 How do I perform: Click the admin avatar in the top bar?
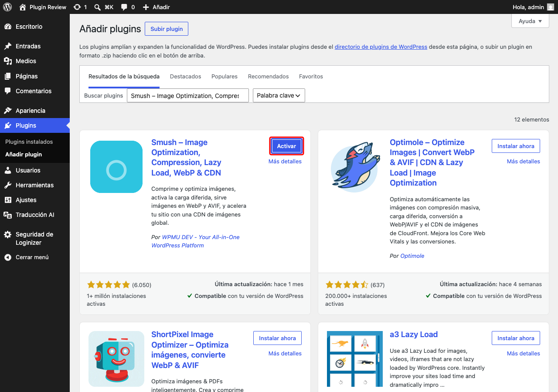point(551,7)
